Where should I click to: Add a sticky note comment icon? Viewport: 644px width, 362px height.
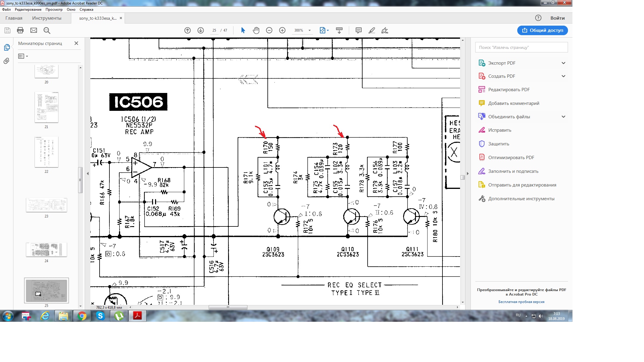pos(359,30)
